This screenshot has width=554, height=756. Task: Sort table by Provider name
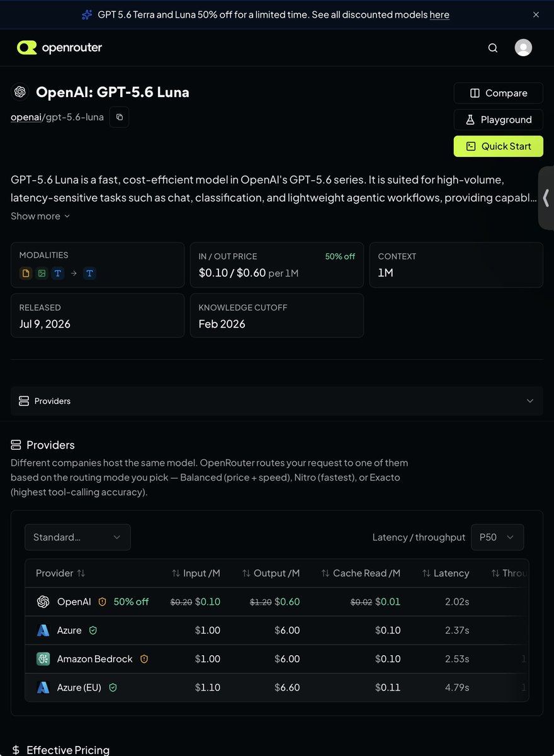pyautogui.click(x=60, y=573)
